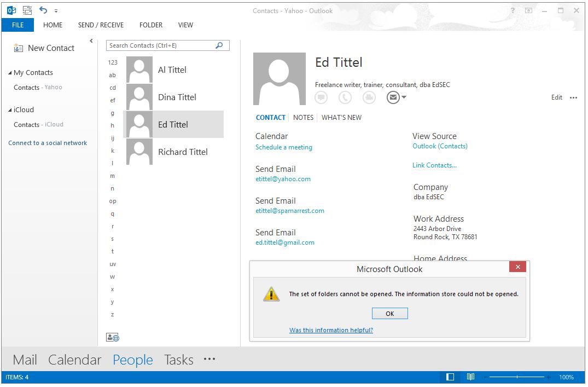
Task: Open the FILE tab
Action: point(18,25)
